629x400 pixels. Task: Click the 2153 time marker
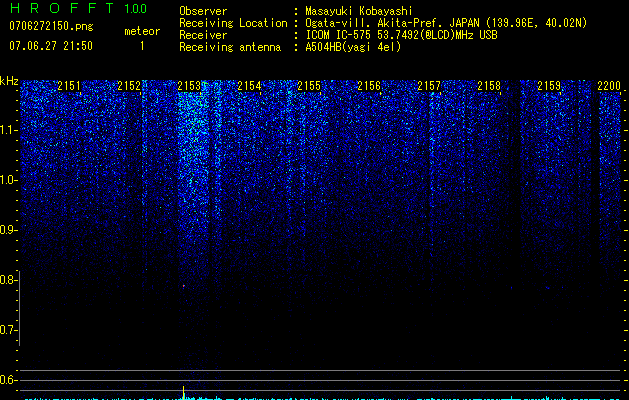pyautogui.click(x=189, y=86)
